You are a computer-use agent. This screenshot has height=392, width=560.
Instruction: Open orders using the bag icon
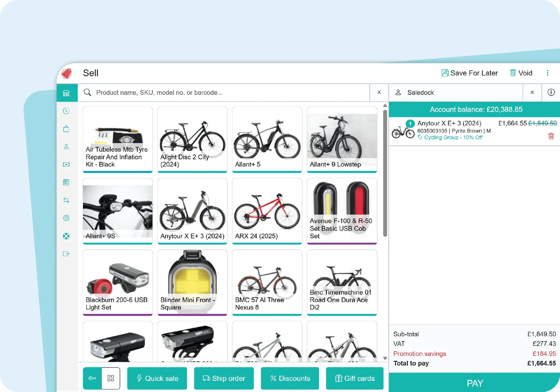pos(66,129)
